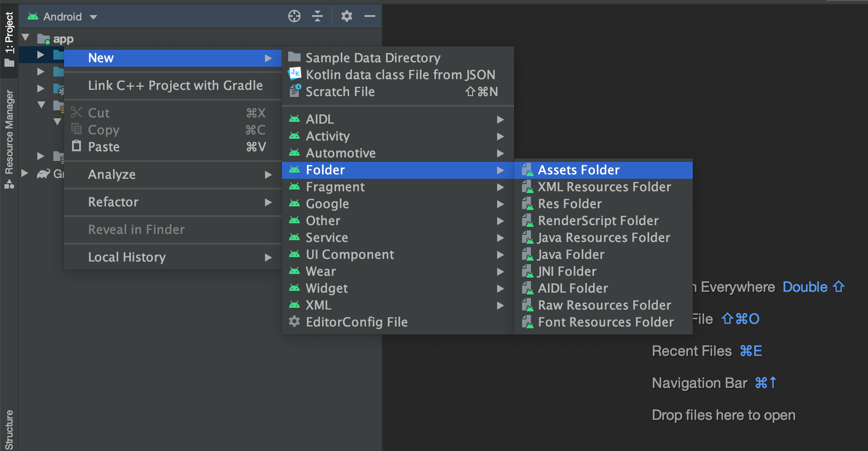Viewport: 868px width, 451px height.
Task: Click 'Drop files here to open' text
Action: [x=723, y=415]
